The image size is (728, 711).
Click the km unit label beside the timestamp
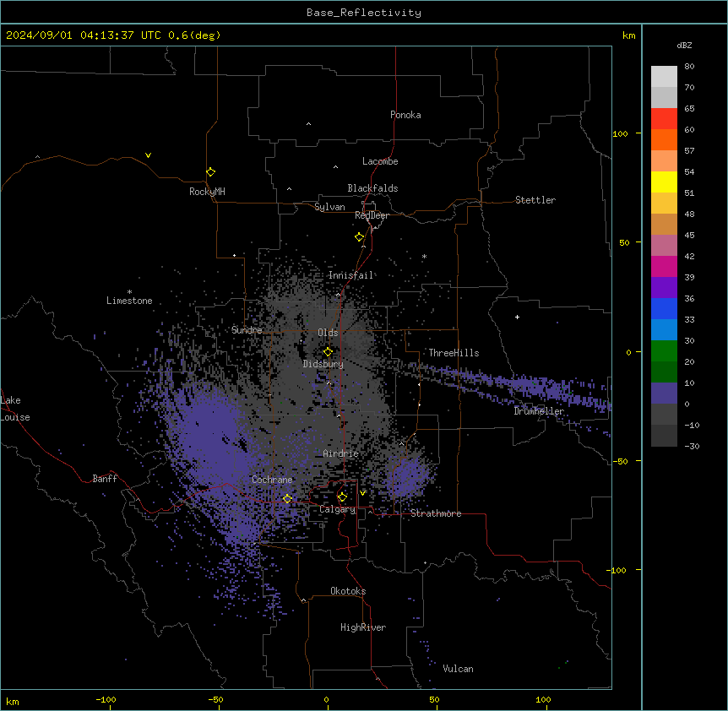point(628,35)
